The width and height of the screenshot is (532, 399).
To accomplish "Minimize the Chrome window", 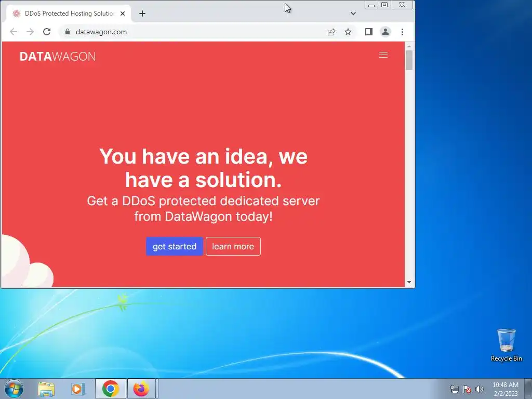I will pyautogui.click(x=371, y=5).
